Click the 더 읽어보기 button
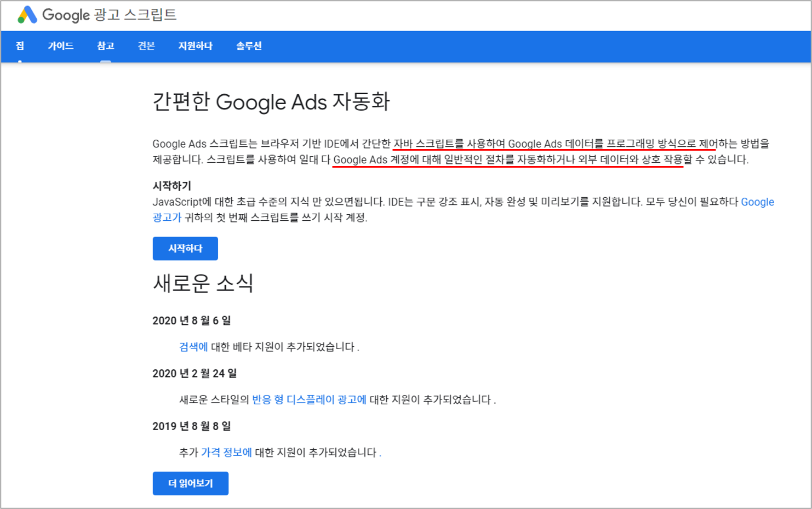Image resolution: width=812 pixels, height=509 pixels. click(190, 483)
